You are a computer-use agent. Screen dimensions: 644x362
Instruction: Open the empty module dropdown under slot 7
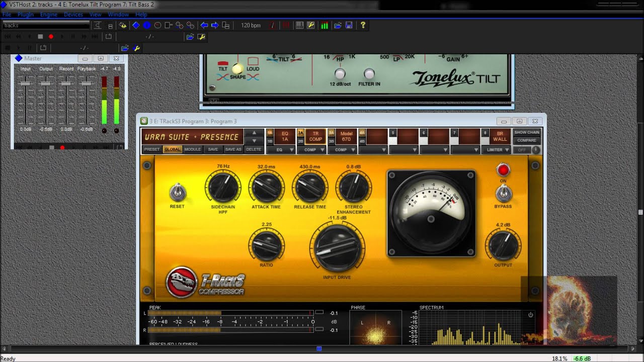tap(465, 150)
